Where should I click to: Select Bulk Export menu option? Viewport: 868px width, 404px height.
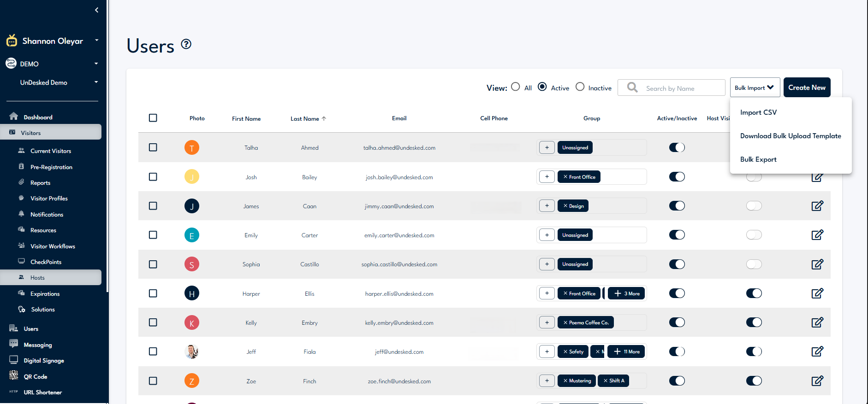click(758, 159)
